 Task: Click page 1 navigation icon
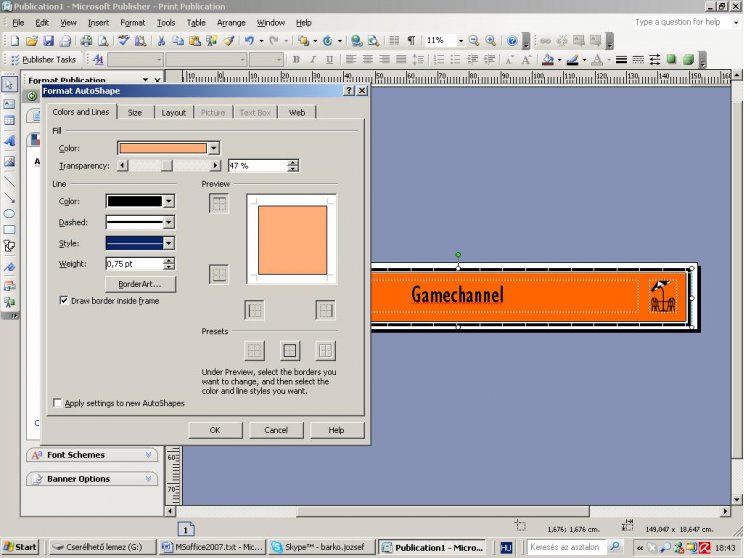[186, 529]
